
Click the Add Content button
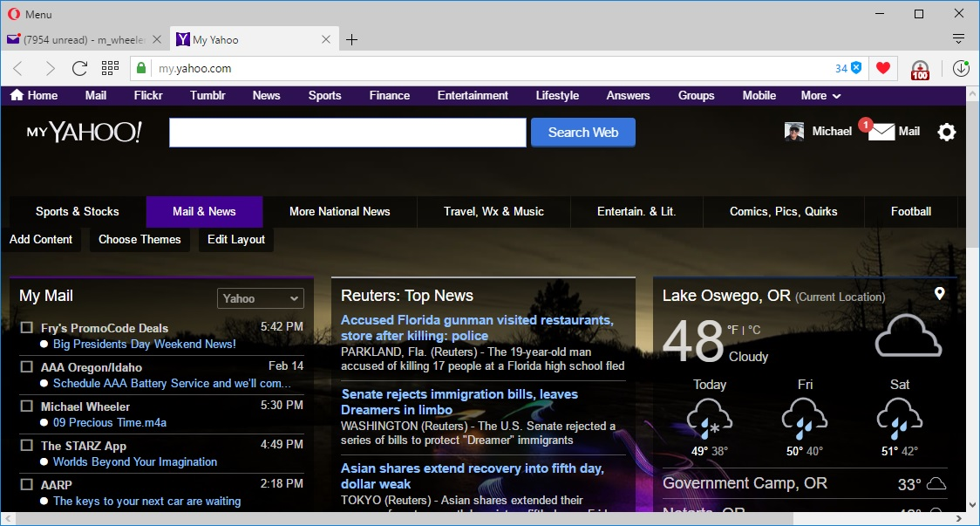click(41, 240)
